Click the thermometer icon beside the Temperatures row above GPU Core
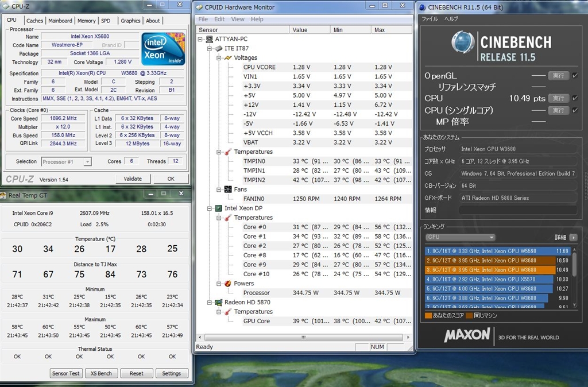The width and height of the screenshot is (588, 387). [x=228, y=312]
